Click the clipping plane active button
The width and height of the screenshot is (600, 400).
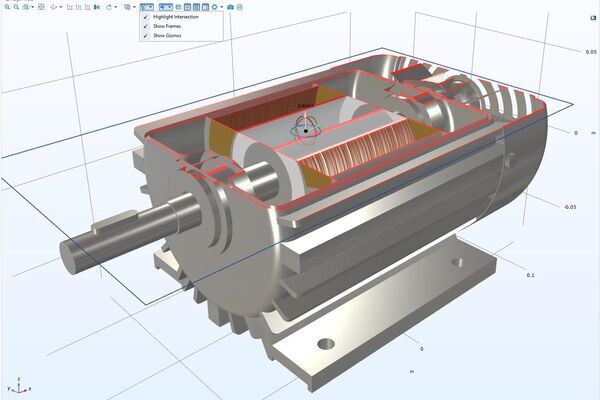(x=147, y=6)
